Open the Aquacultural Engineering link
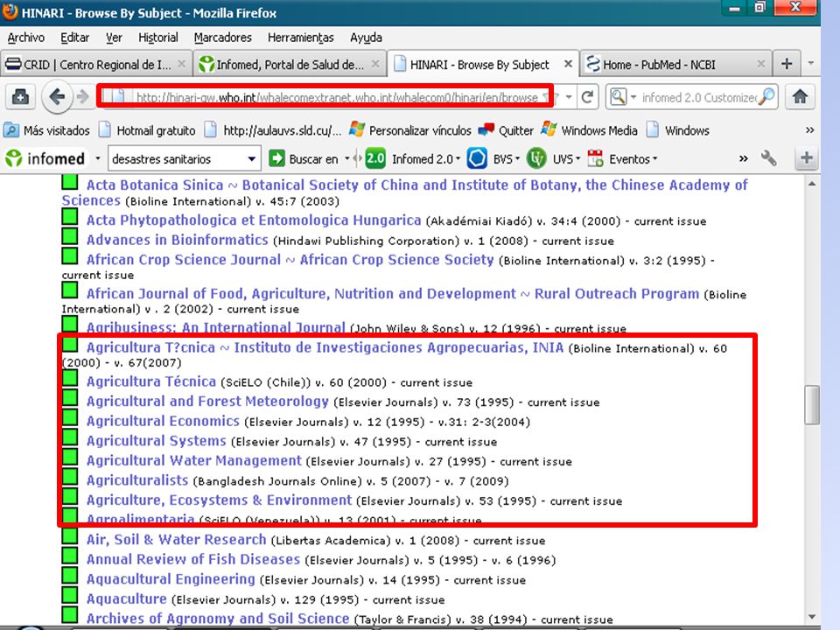The height and width of the screenshot is (630, 840). pyautogui.click(x=171, y=579)
